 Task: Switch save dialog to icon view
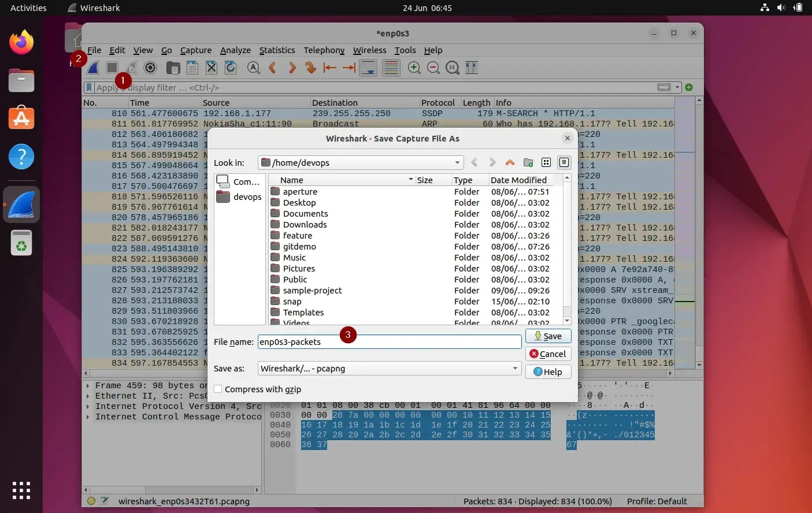pyautogui.click(x=546, y=162)
